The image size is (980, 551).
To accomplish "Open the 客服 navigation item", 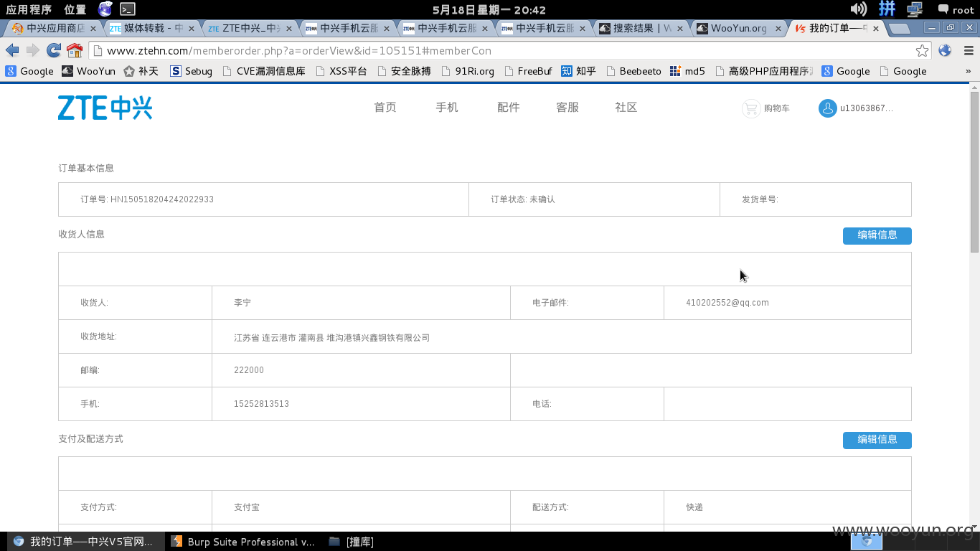I will click(x=567, y=108).
